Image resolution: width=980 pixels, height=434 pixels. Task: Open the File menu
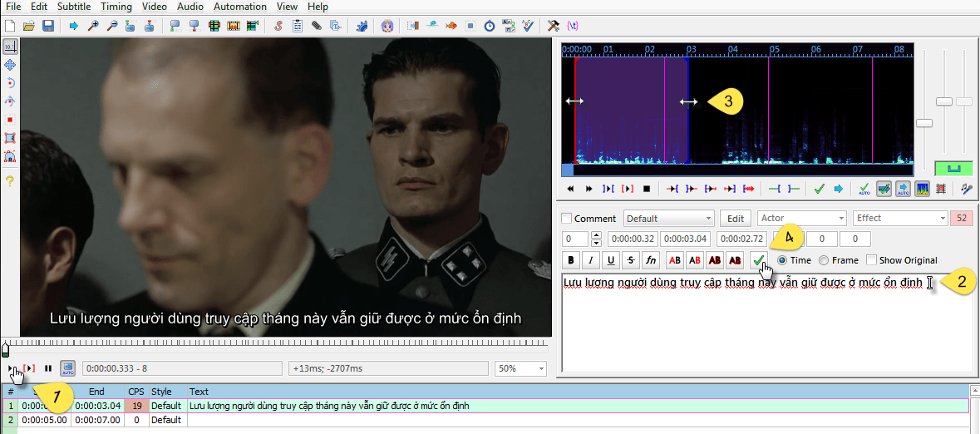pos(12,7)
